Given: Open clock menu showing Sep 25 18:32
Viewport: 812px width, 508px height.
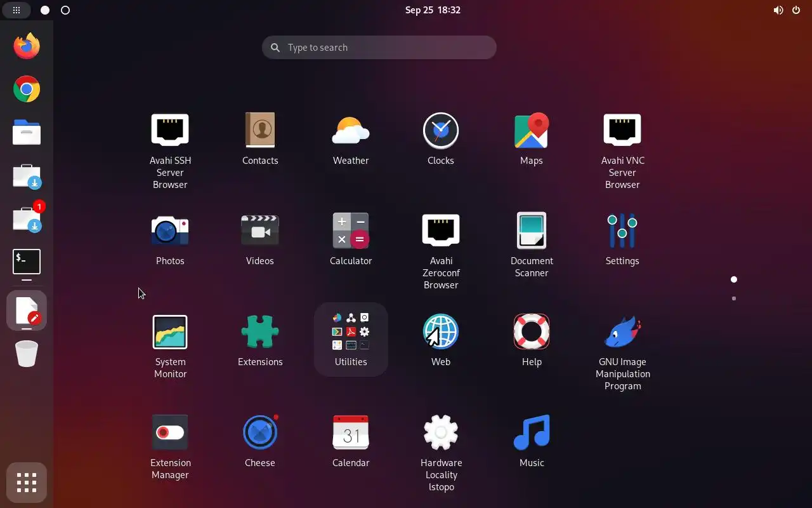Looking at the screenshot, I should [433, 10].
